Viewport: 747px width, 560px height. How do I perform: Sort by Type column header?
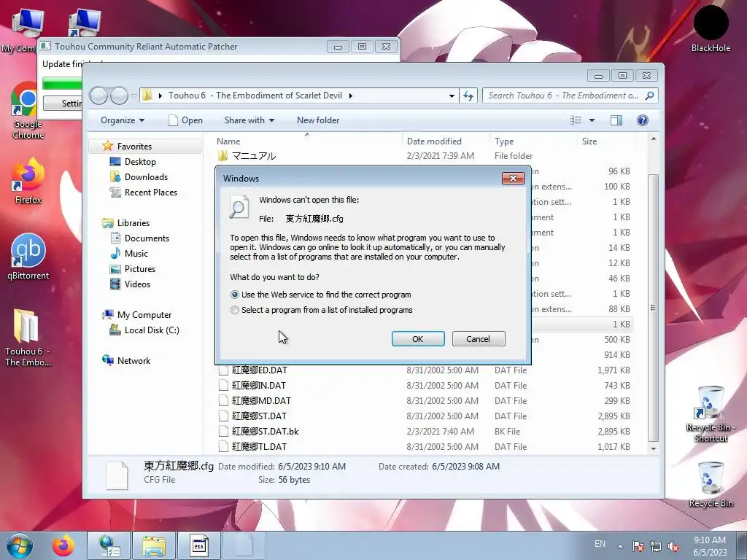(533, 141)
